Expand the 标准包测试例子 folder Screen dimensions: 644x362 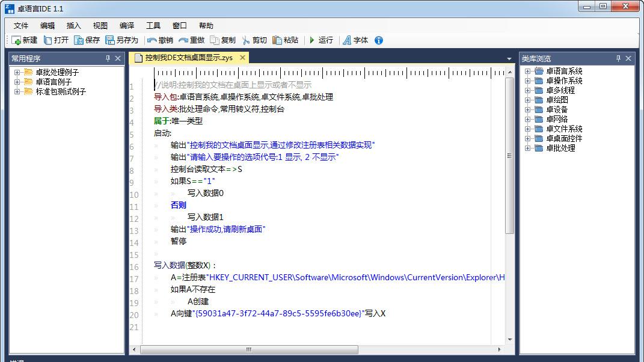(x=17, y=91)
